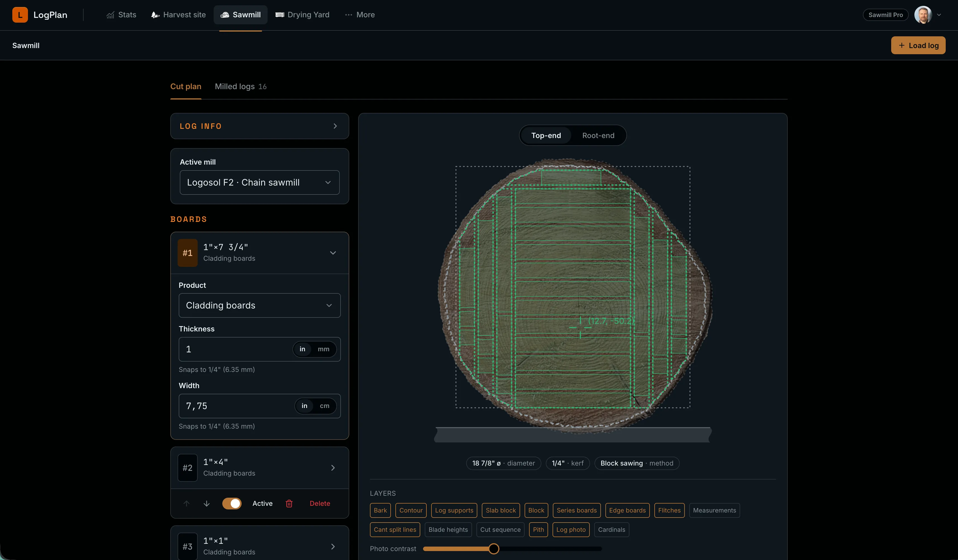Viewport: 958px width, 560px height.
Task: Set thickness unit to in
Action: [x=302, y=349]
